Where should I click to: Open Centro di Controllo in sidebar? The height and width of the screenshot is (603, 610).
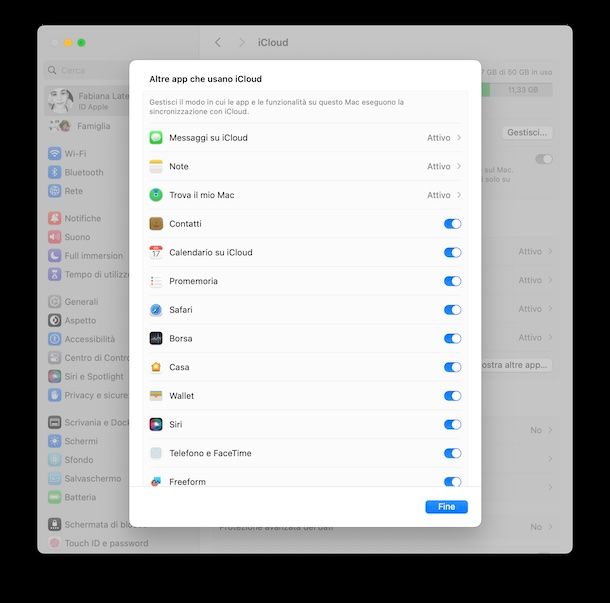point(89,358)
